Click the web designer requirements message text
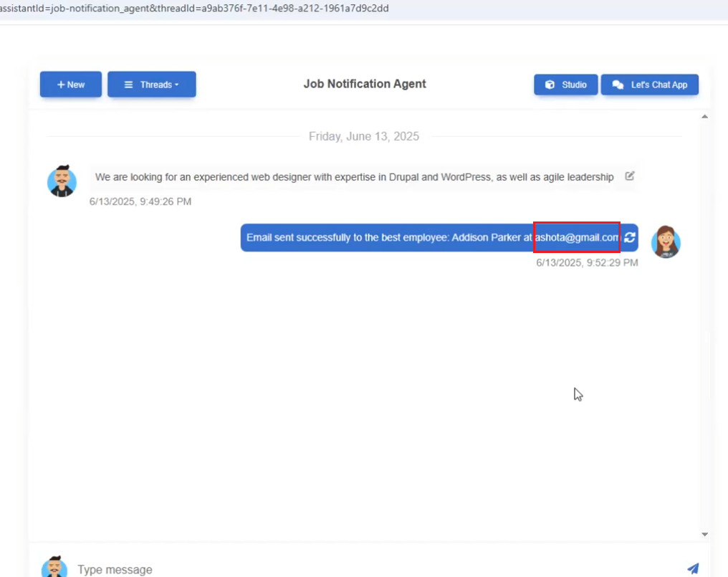This screenshot has width=728, height=577. [354, 177]
